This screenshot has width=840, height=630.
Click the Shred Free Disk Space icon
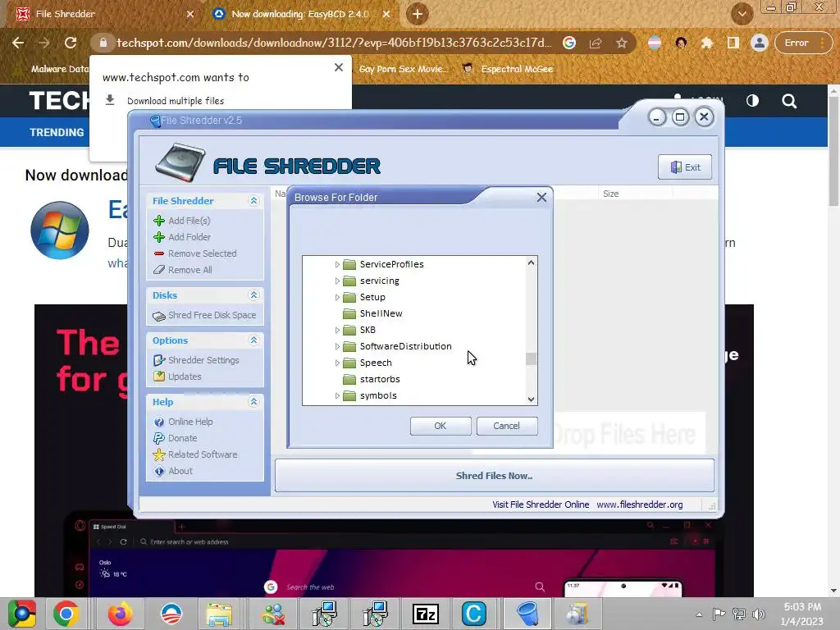[159, 316]
